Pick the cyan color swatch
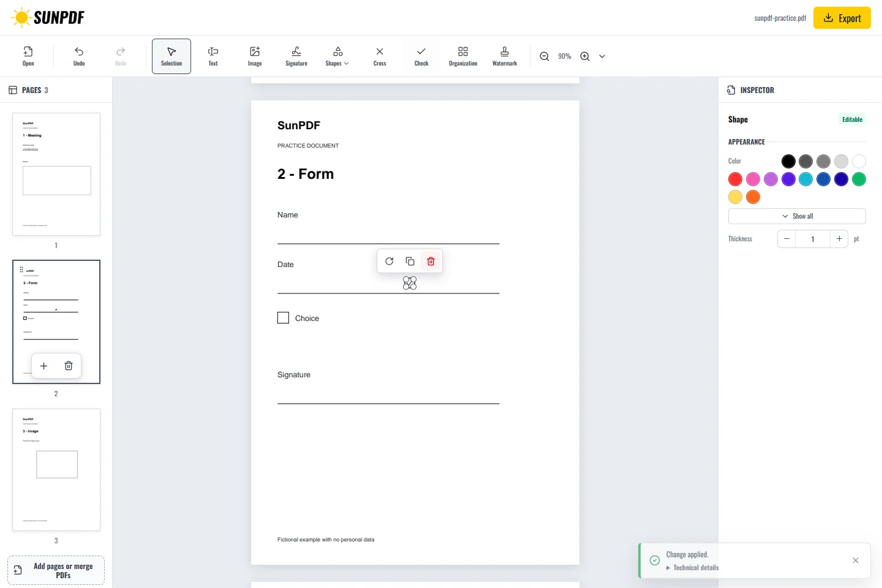The image size is (882, 588). pyautogui.click(x=806, y=179)
